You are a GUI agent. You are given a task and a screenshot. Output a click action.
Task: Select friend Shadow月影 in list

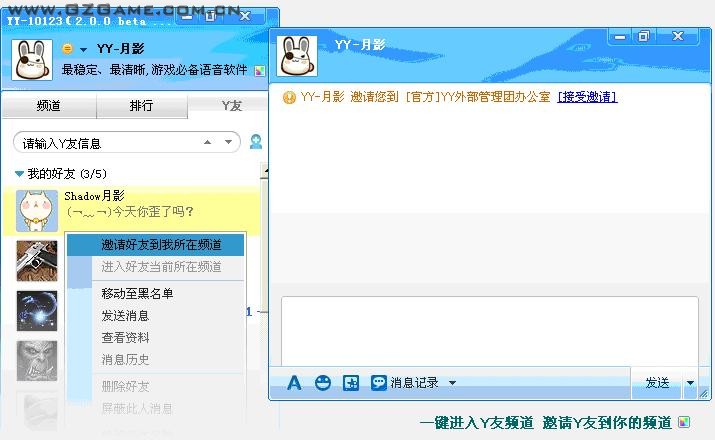click(x=131, y=210)
